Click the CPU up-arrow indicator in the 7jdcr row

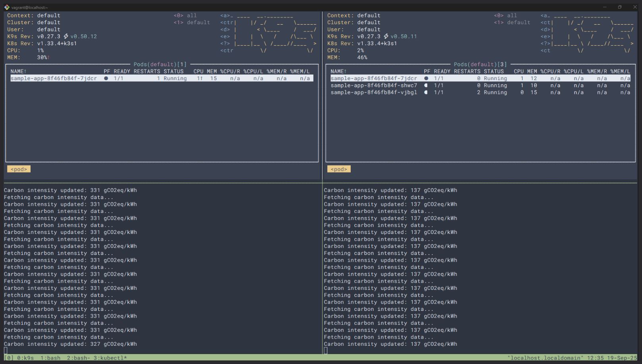(x=201, y=78)
